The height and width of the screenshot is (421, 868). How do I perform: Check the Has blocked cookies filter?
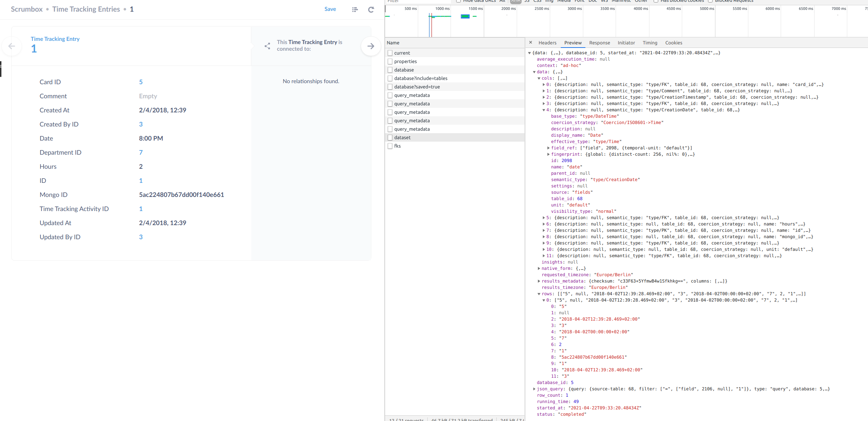coord(656,1)
